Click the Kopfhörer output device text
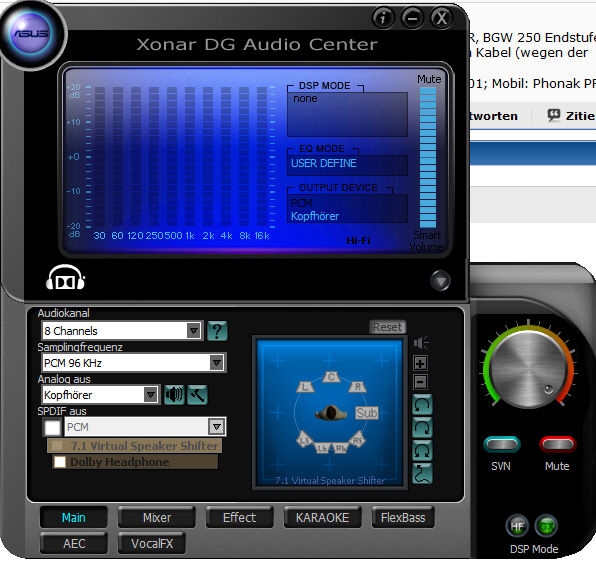 point(315,216)
